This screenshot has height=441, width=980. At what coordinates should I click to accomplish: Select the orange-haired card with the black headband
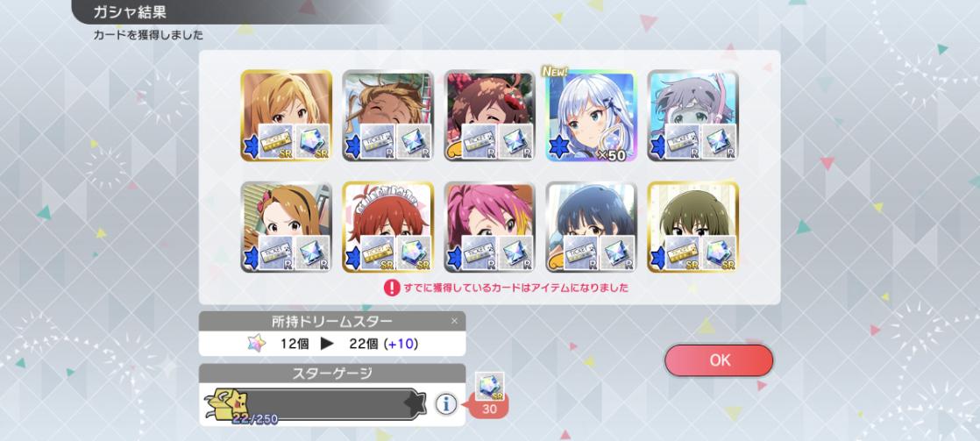pos(287,227)
